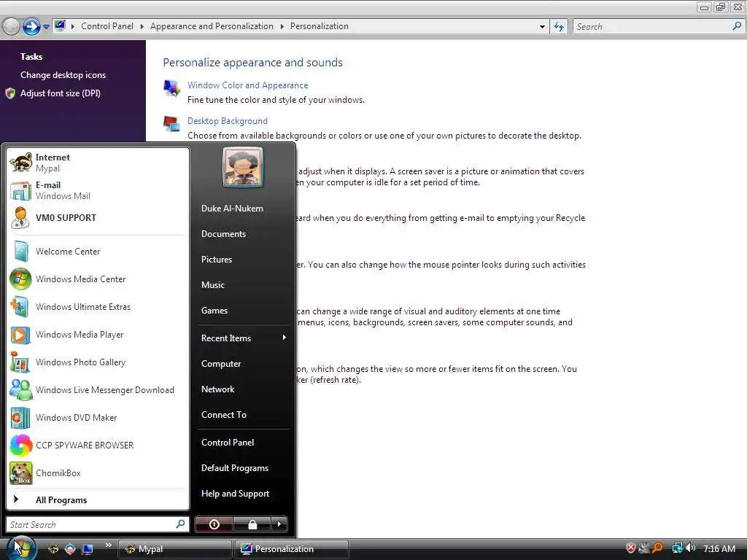Viewport: 747px width, 560px height.
Task: Go forward with the Forward arrow button
Action: [32, 27]
